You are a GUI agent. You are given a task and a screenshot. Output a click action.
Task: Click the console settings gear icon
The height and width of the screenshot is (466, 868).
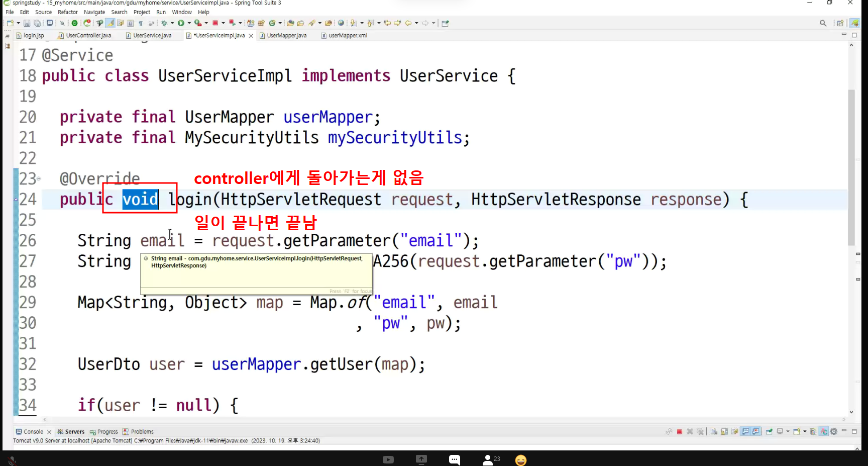point(834,431)
